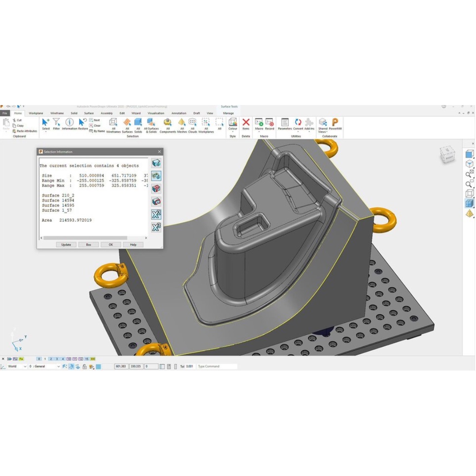Open the Parameters utility
Screen dimensions: 476x476
coord(284,124)
